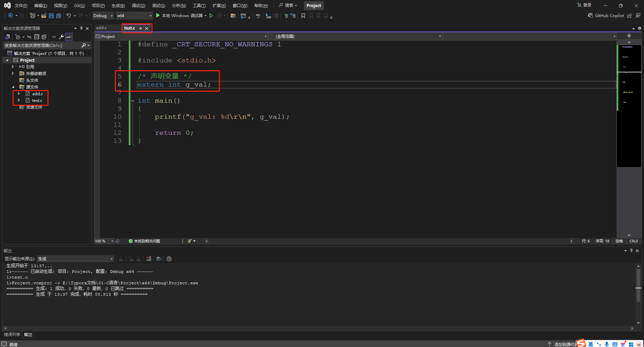
Task: Click the Save All icon
Action: coord(58,15)
